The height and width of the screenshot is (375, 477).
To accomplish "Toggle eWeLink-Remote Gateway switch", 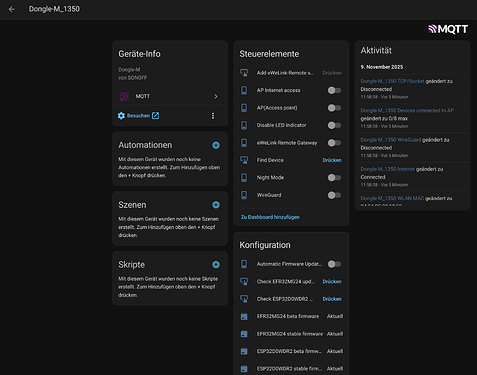I will tap(334, 143).
